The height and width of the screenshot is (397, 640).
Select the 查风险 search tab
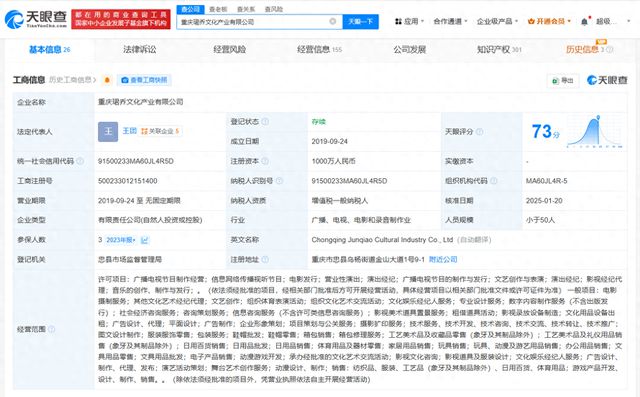point(273,9)
